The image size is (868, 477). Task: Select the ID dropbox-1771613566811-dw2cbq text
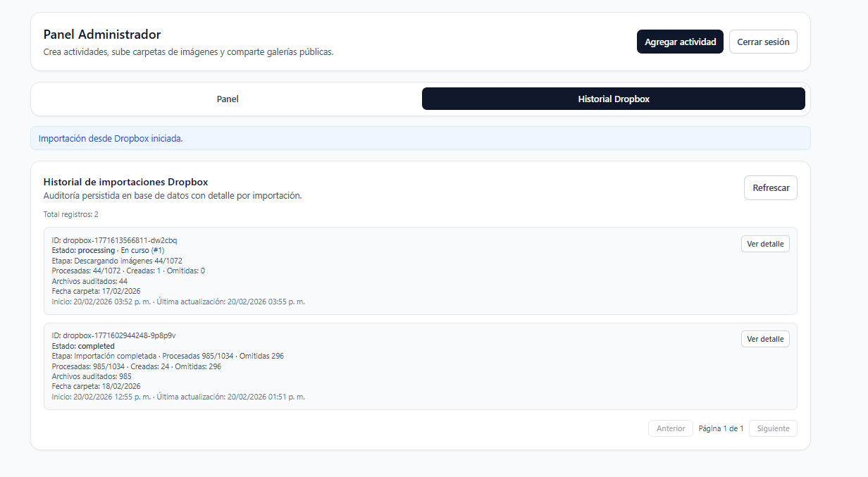[x=114, y=240]
